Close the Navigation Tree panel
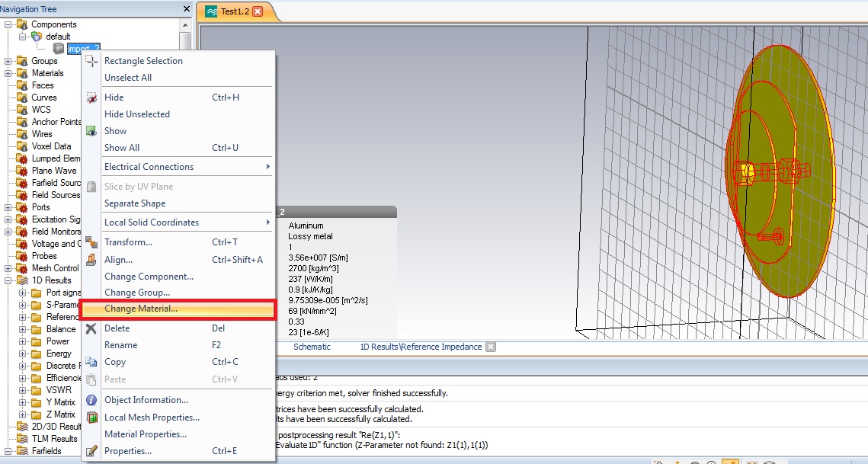This screenshot has height=464, width=868. [187, 9]
